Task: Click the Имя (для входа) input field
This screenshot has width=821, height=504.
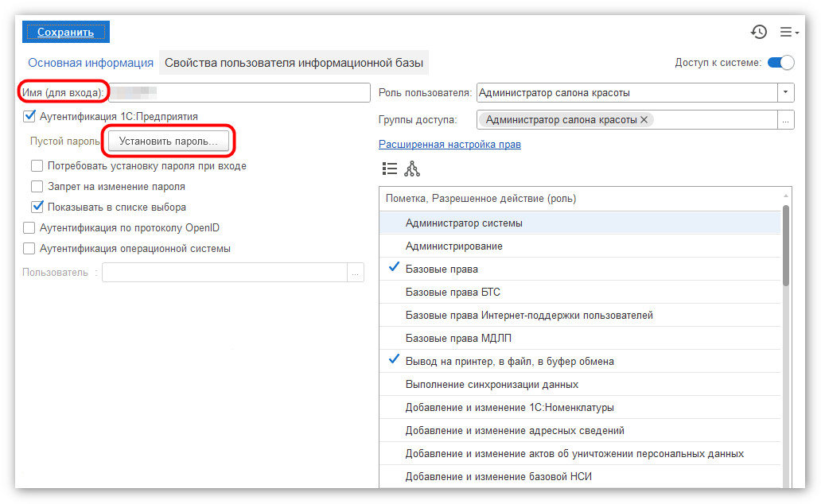Action: [239, 93]
